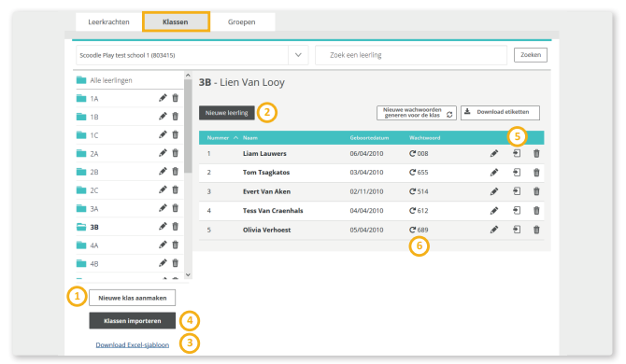Sort by Naam column header
This screenshot has width=626, height=364.
point(250,137)
